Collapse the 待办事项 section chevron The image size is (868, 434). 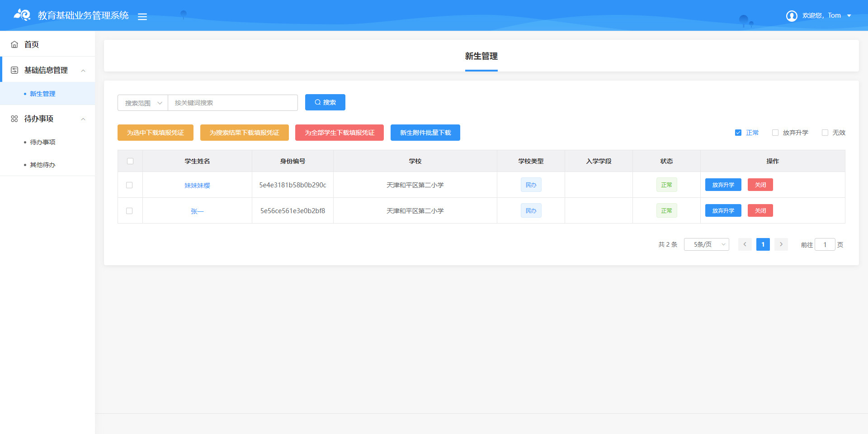(x=83, y=119)
